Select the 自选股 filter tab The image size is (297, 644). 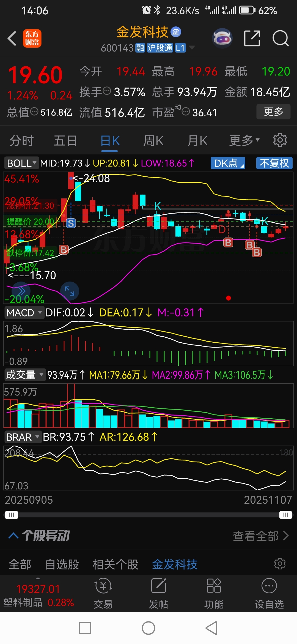point(62,564)
